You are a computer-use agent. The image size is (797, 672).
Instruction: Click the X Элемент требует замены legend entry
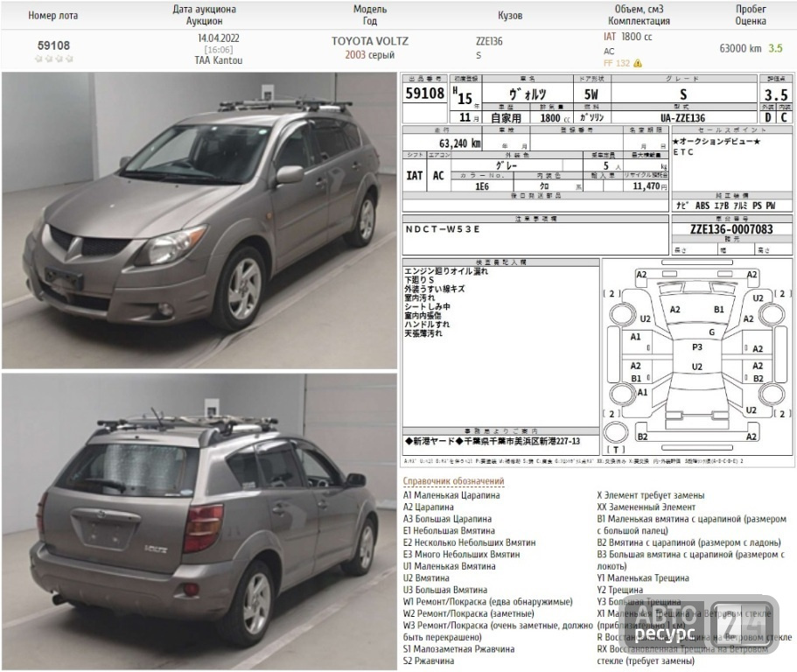(x=651, y=495)
